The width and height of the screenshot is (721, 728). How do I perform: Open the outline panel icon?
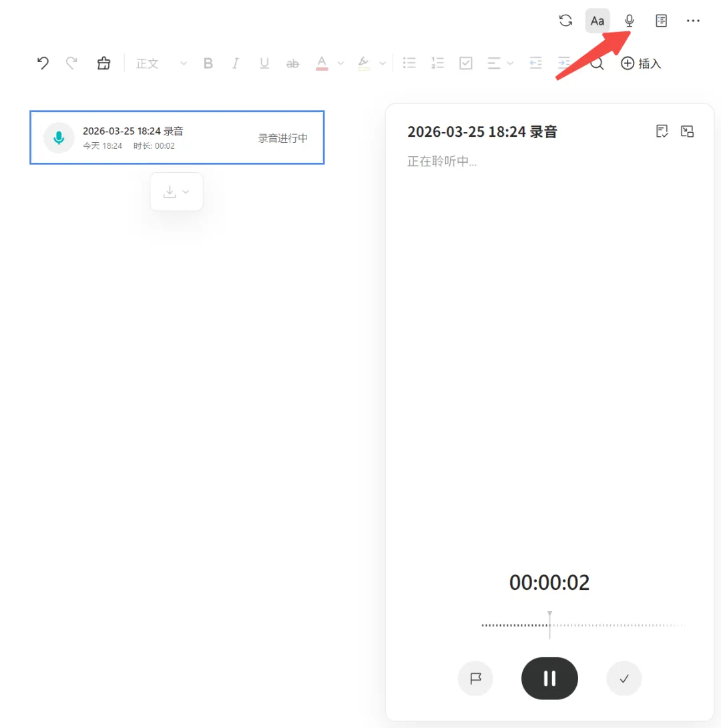[x=661, y=21]
